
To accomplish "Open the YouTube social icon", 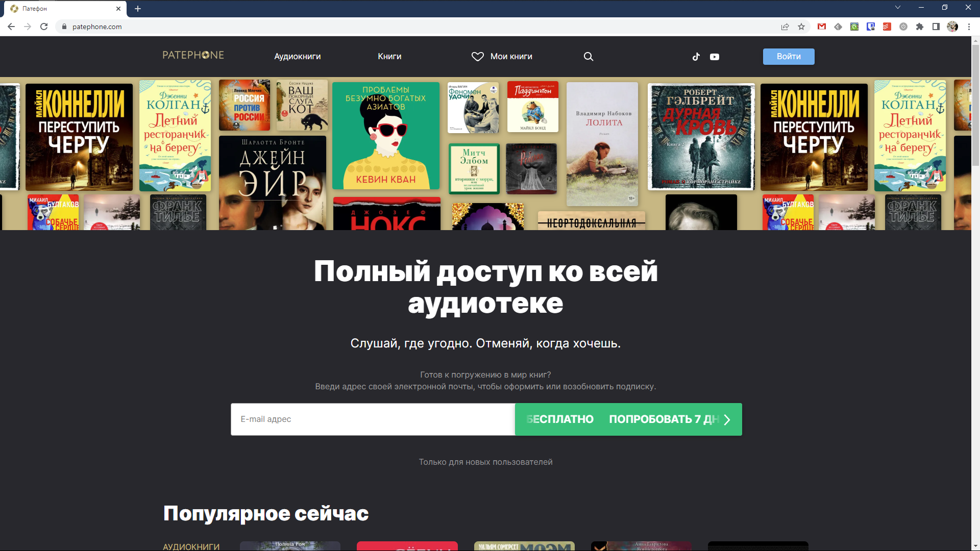I will (x=715, y=57).
